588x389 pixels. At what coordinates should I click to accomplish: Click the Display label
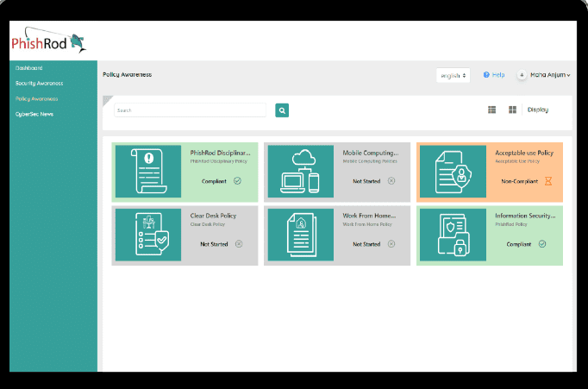pyautogui.click(x=538, y=110)
